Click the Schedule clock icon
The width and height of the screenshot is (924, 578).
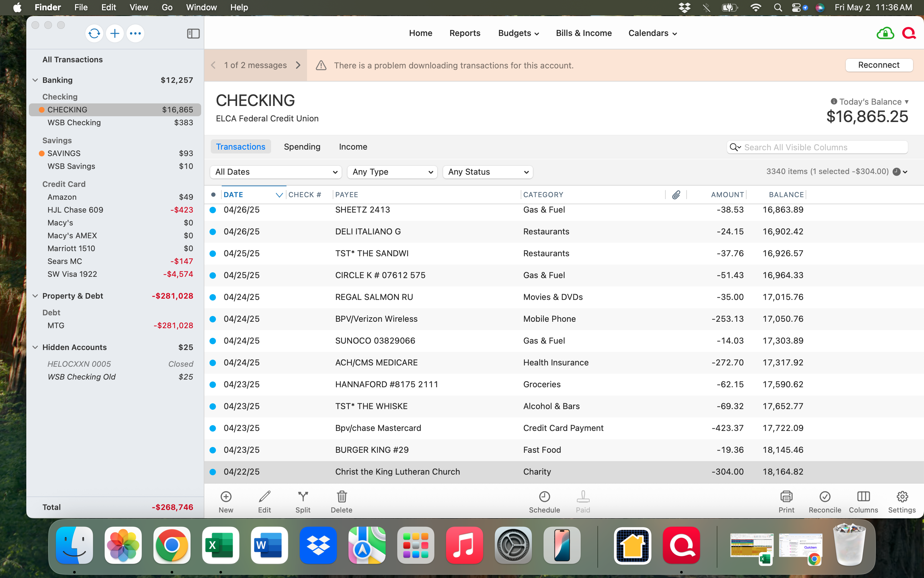pos(544,496)
